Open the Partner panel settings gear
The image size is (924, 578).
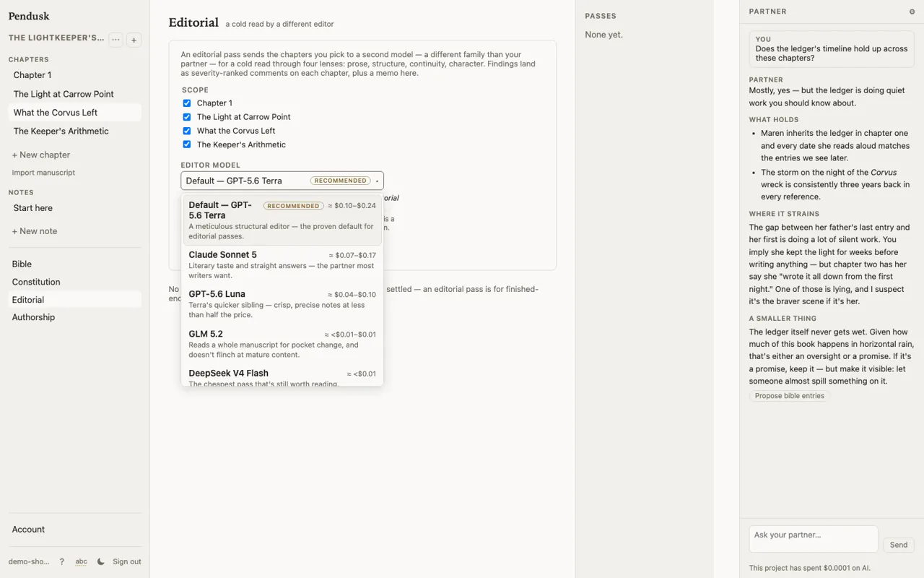click(912, 12)
